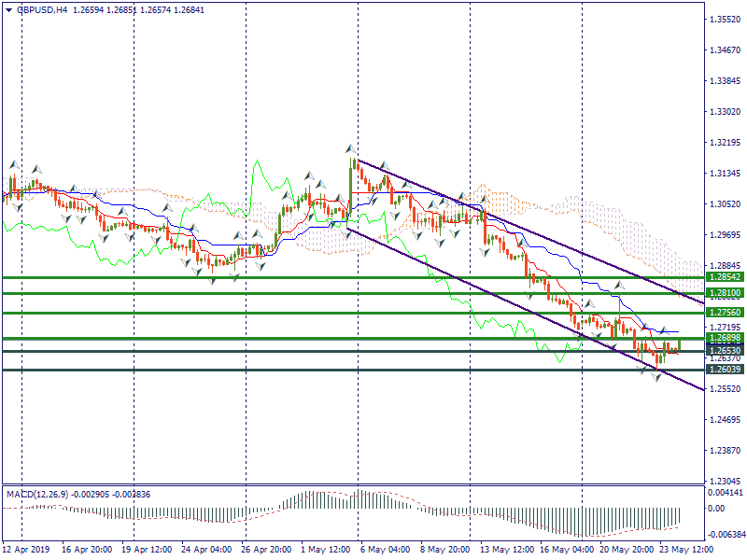Screen dimensions: 747x560
Task: Click the 6 May 04:00 time label
Action: (x=385, y=551)
